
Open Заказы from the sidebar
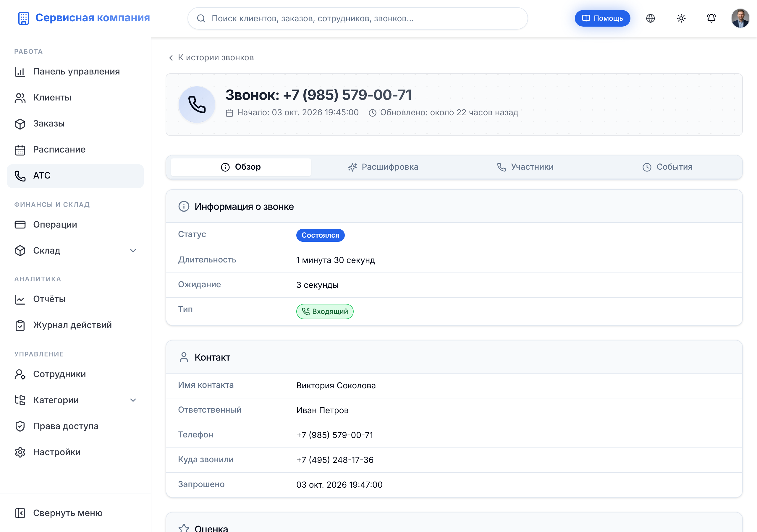coord(75,124)
